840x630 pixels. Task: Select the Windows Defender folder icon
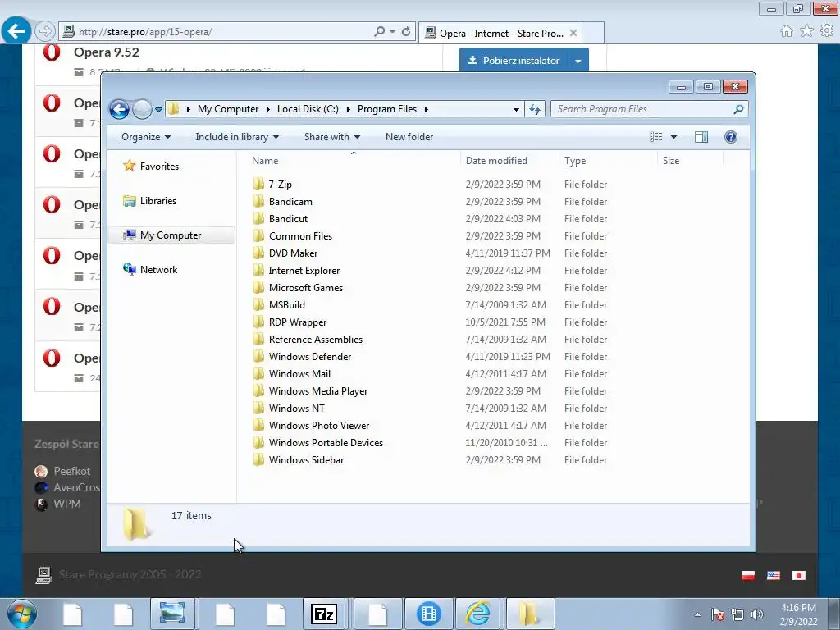[x=258, y=357]
